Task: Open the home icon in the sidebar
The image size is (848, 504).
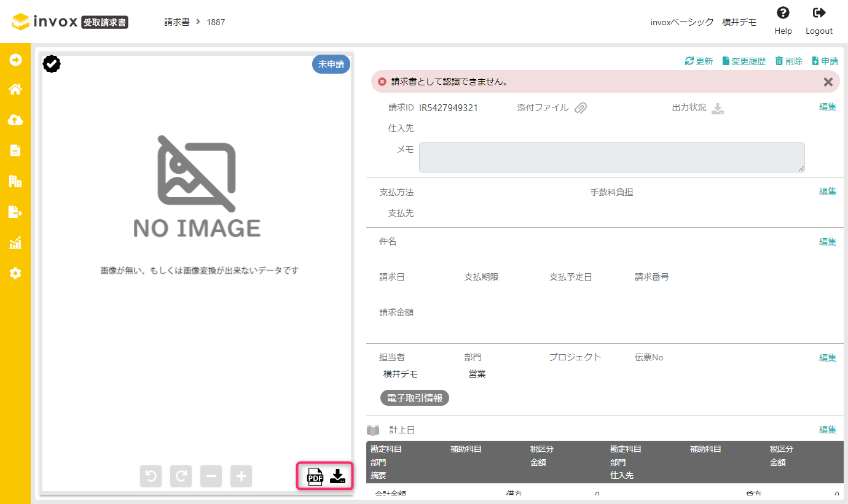Action: pos(15,89)
